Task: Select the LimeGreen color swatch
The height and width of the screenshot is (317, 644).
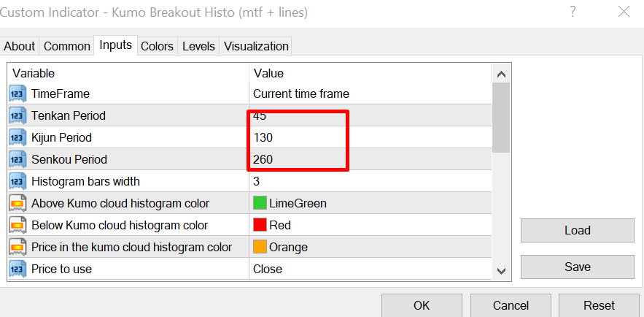Action: (260, 203)
